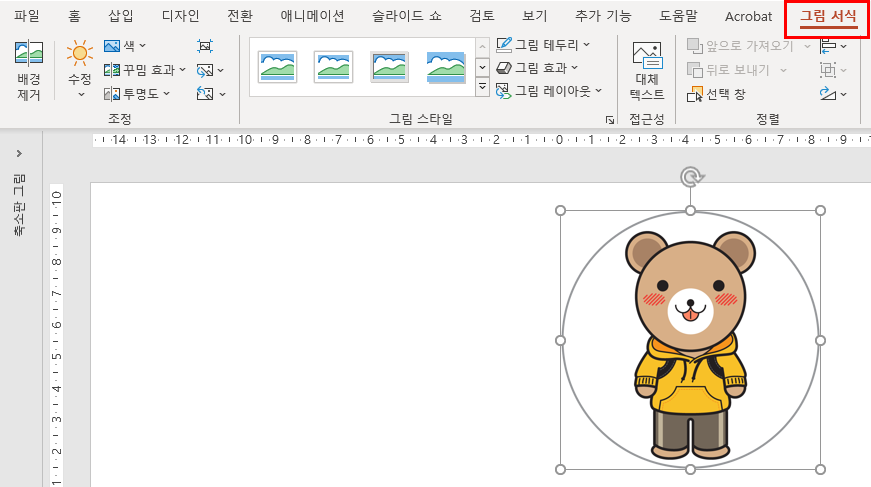The width and height of the screenshot is (871, 487).
Task: Open the 투명도 (Transparency) dropdown
Action: (138, 94)
